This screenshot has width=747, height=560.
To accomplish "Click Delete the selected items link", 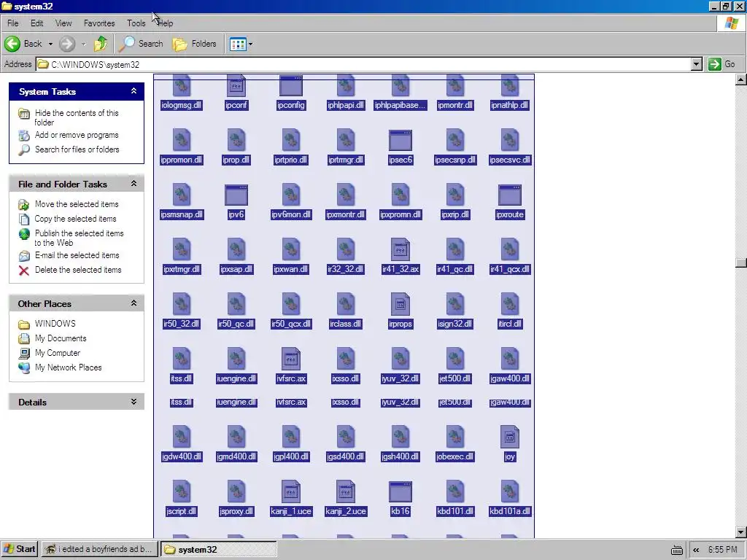I will tap(78, 270).
